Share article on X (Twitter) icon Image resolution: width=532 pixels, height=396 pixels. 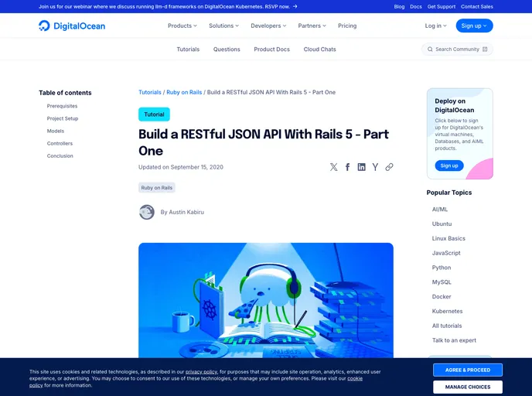[334, 167]
